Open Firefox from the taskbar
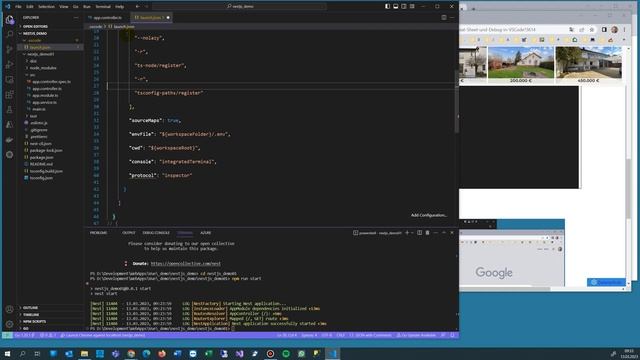The width and height of the screenshot is (640, 360). pyautogui.click(x=162, y=353)
